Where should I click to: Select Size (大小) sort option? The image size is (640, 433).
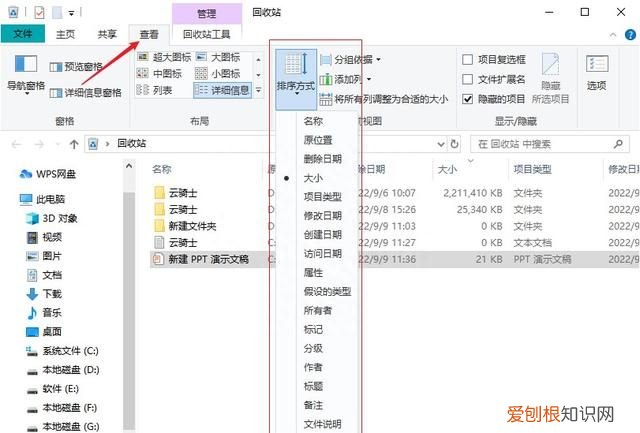point(313,178)
